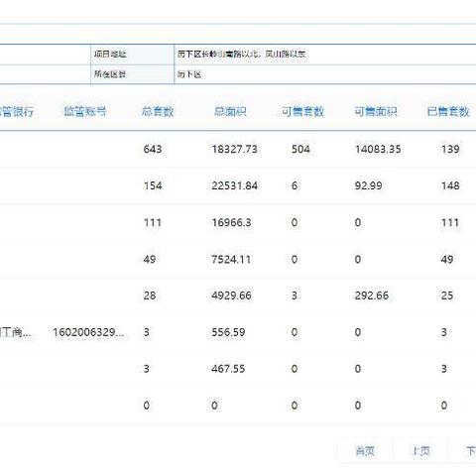Screen dimensions: 476x476
Task: Click the 项目地址 field label
Action: (x=110, y=54)
